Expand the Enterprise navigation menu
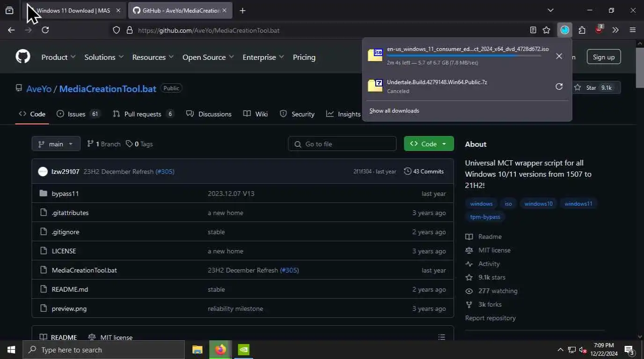Viewport: 644px width, 359px height. (263, 57)
